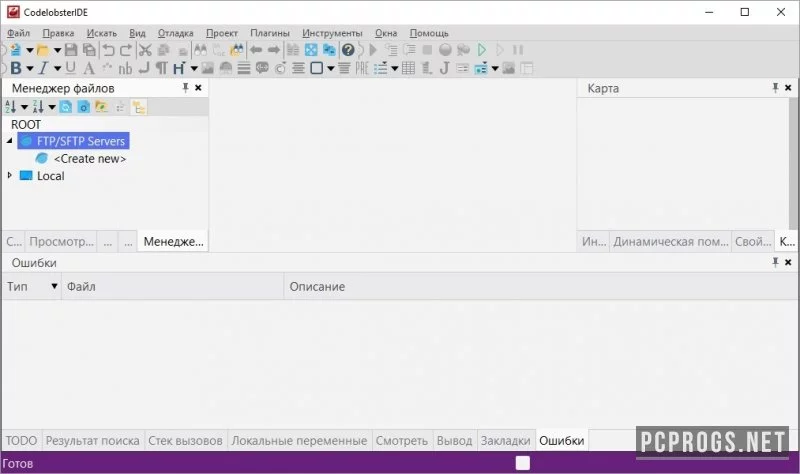Open the Плагины menu

tap(270, 33)
